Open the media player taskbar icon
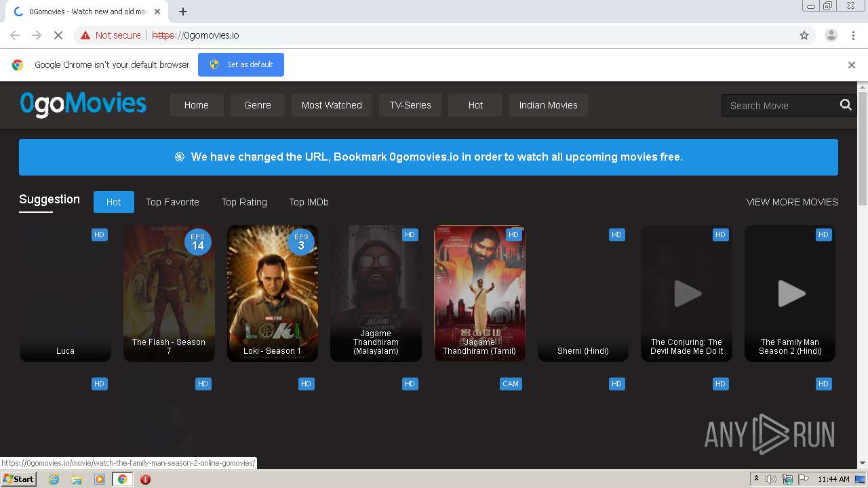The height and width of the screenshot is (488, 868). 100,479
